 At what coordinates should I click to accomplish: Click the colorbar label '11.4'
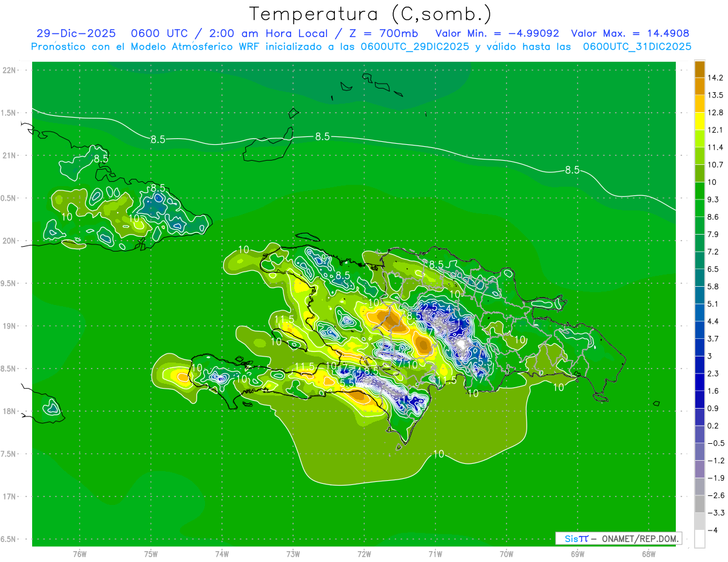coord(716,147)
